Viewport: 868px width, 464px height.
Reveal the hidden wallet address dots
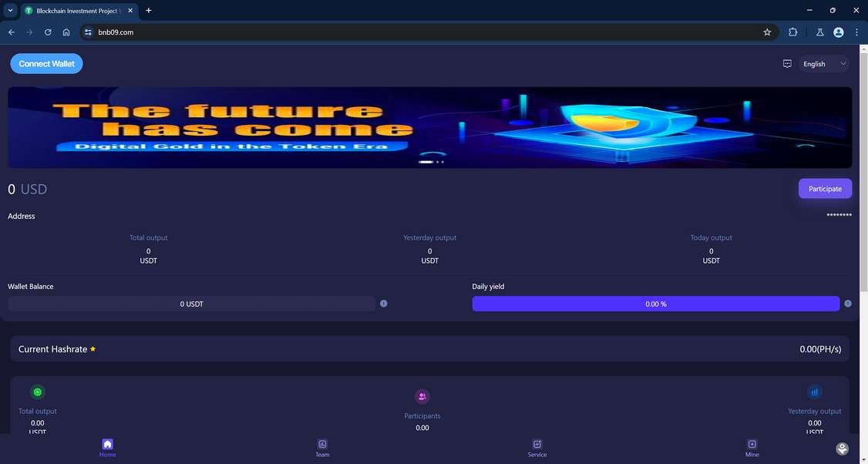tap(838, 215)
